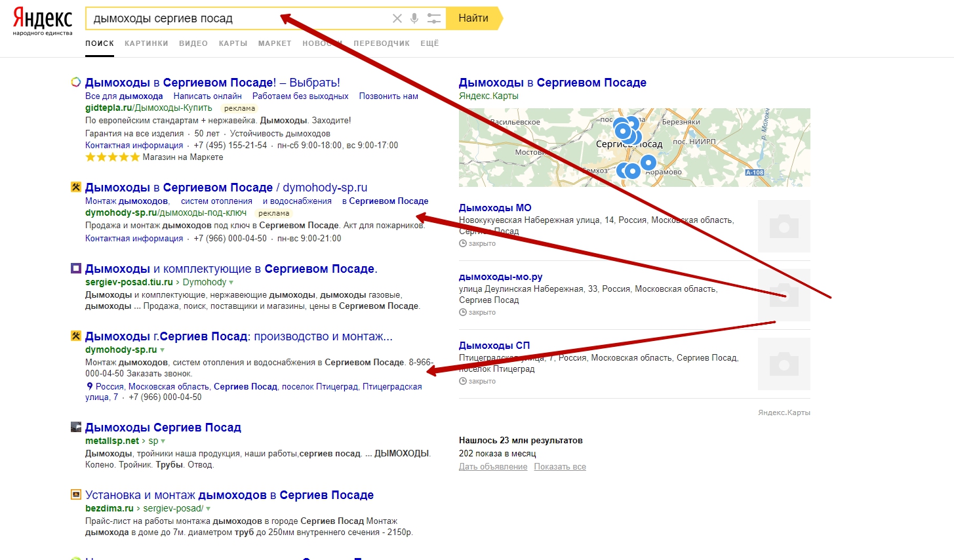This screenshot has height=560, width=954.
Task: Click 'Дать объявление' link
Action: (x=493, y=467)
